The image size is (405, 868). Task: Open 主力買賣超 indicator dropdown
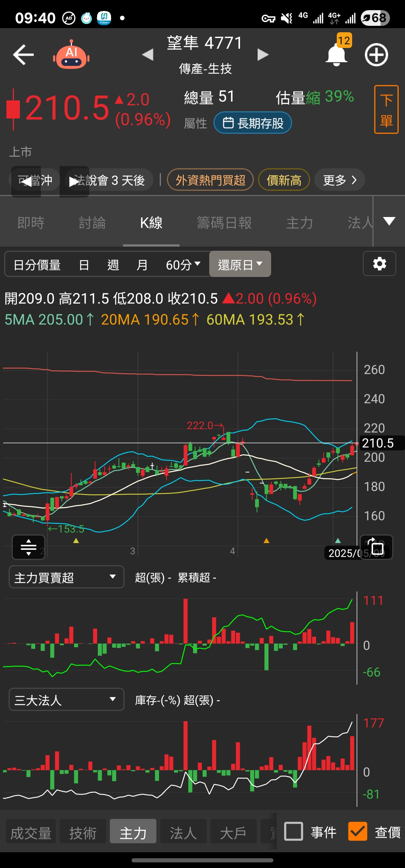66,577
